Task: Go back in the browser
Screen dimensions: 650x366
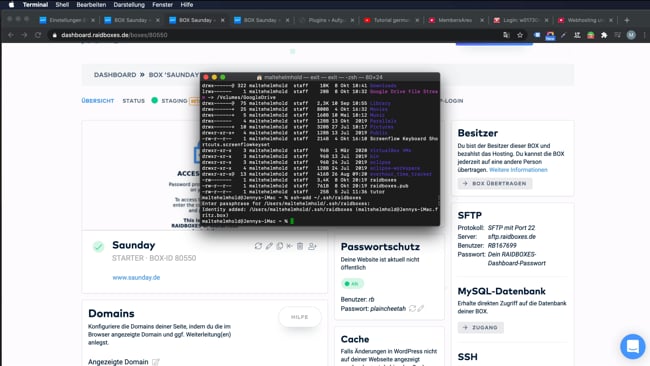Action: click(x=11, y=35)
